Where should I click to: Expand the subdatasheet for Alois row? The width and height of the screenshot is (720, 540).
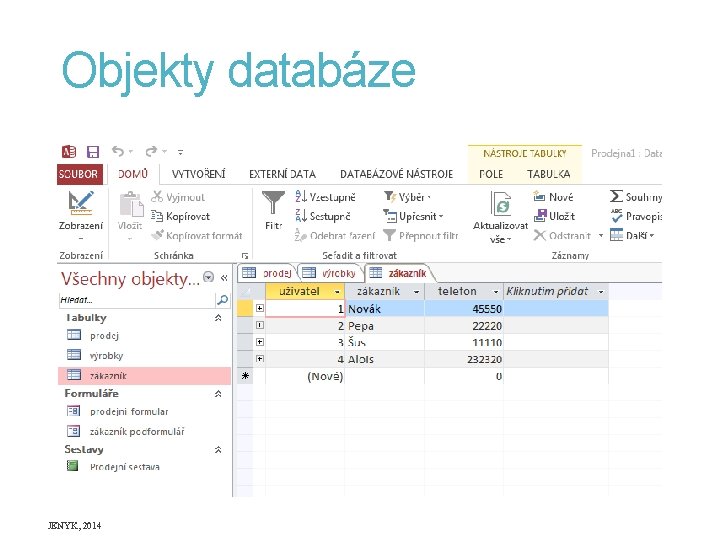coord(260,359)
